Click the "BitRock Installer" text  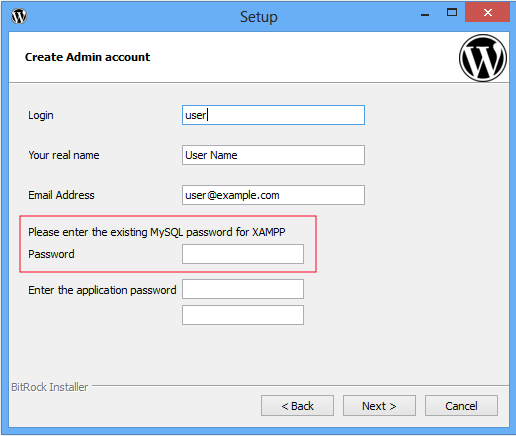(50, 387)
